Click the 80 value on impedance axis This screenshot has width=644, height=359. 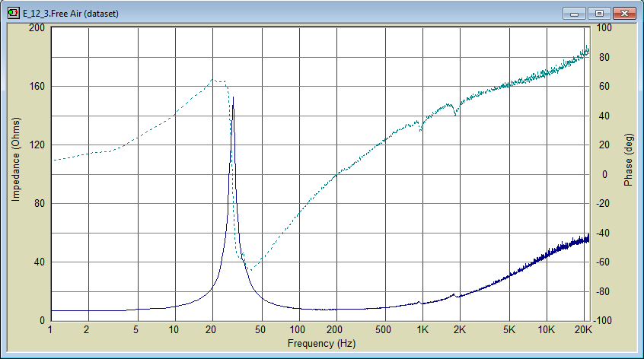[40, 204]
